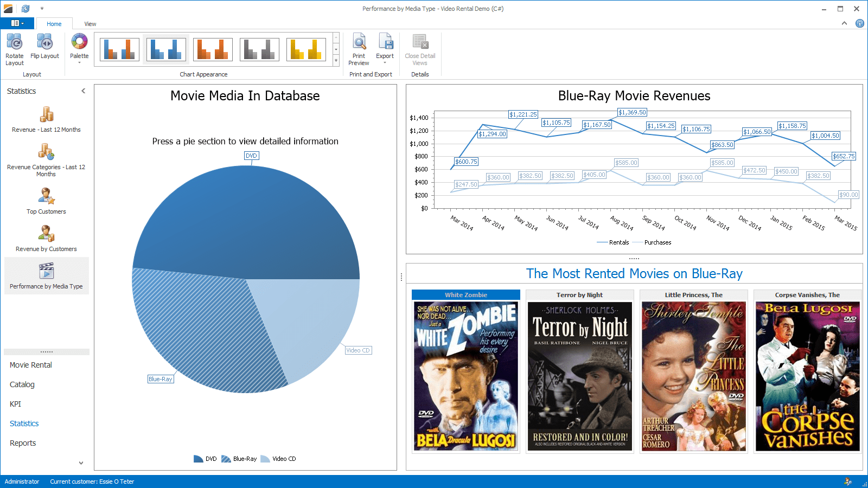The image size is (868, 488).
Task: Open Revenue - Last 12 Months statistics
Action: coord(46,120)
